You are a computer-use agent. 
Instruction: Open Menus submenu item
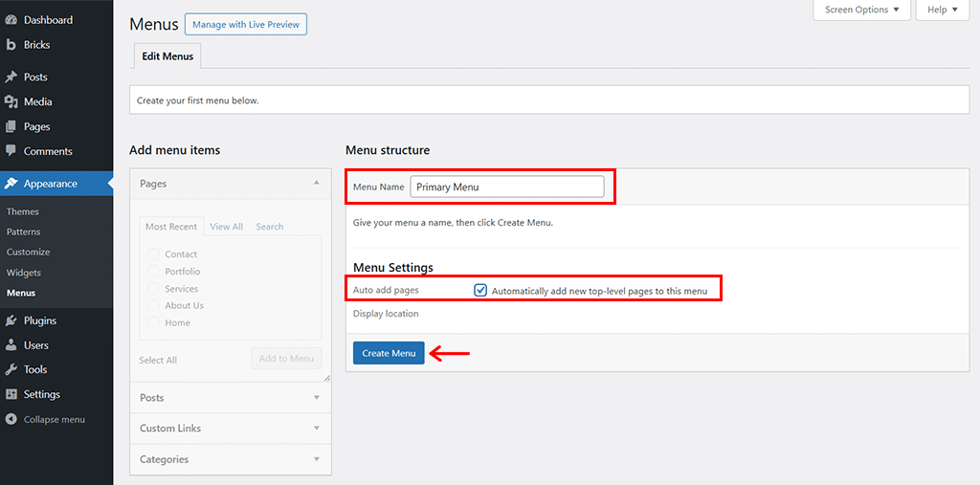21,293
